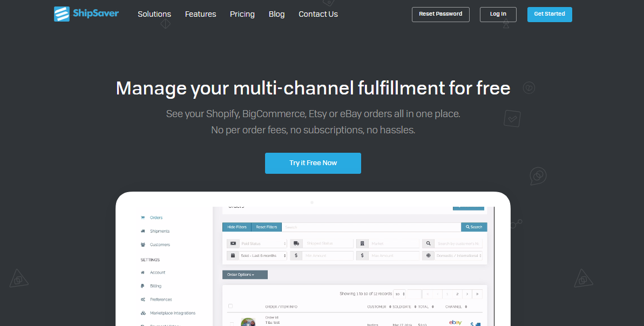The image size is (644, 326).
Task: Focus the Shipped Status field
Action: coord(328,243)
